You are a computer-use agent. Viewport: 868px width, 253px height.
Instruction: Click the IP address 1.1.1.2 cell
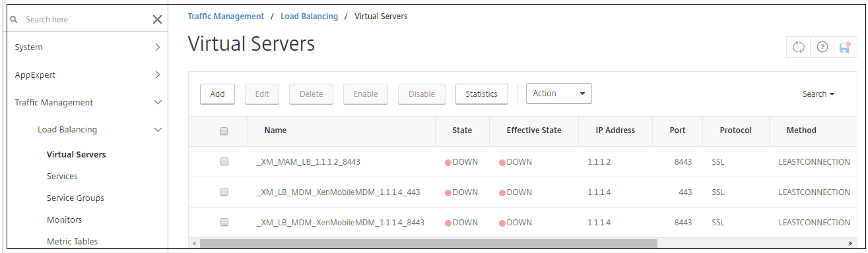[599, 161]
